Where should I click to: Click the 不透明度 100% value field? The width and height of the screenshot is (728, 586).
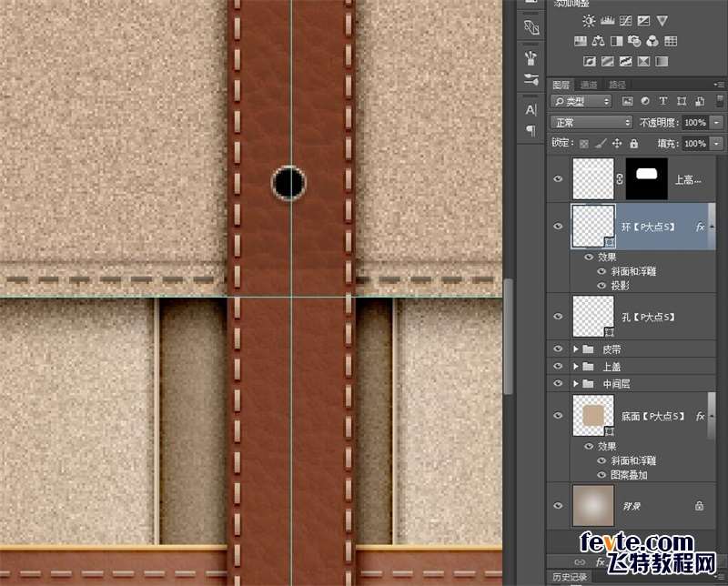pyautogui.click(x=695, y=123)
